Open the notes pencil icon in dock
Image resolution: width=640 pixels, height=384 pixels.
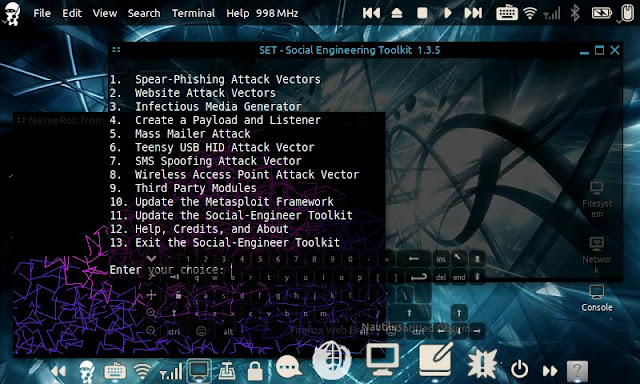click(x=436, y=360)
